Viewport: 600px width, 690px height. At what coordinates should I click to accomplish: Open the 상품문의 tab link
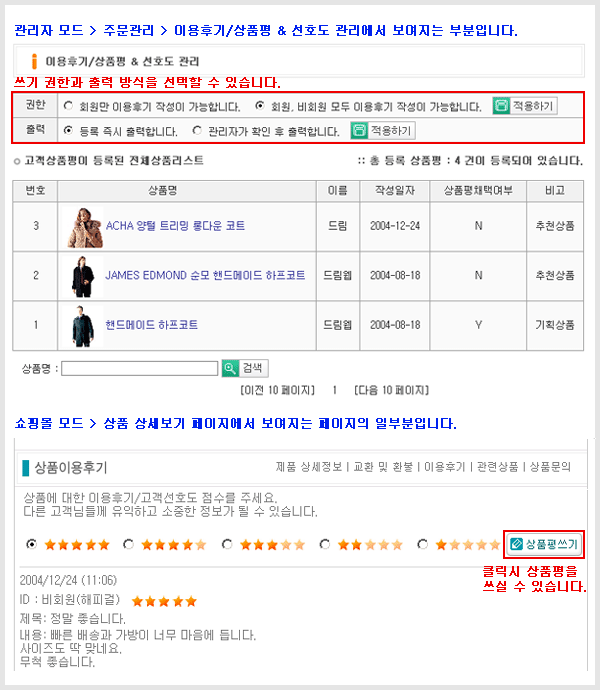point(550,466)
